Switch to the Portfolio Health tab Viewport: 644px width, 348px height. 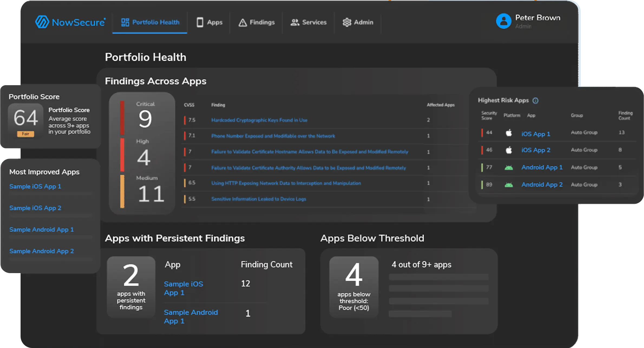click(150, 22)
